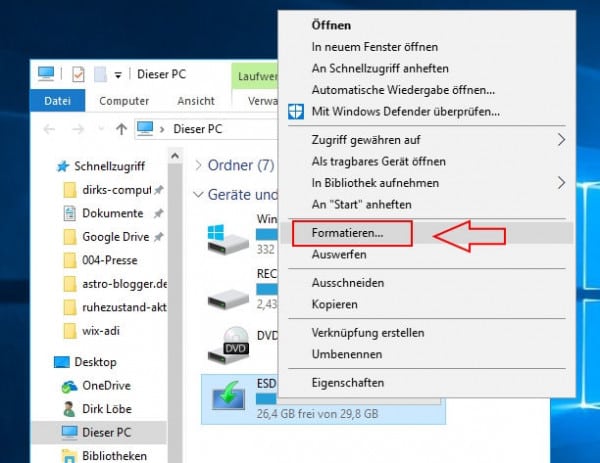Select the DVD drive icon

coord(226,345)
